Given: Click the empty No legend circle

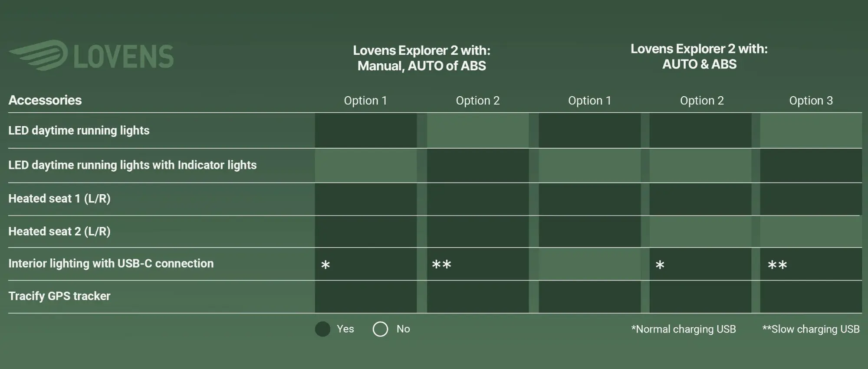Looking at the screenshot, I should (x=380, y=329).
